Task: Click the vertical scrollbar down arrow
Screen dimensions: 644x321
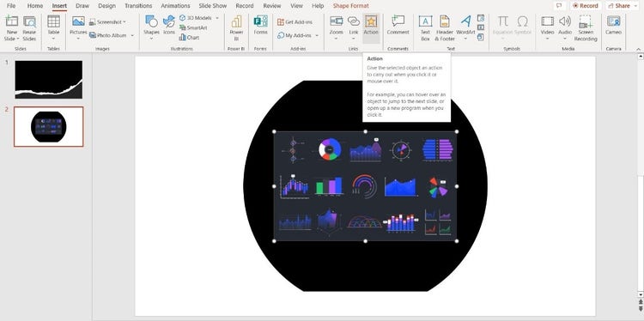Action: pyautogui.click(x=640, y=294)
